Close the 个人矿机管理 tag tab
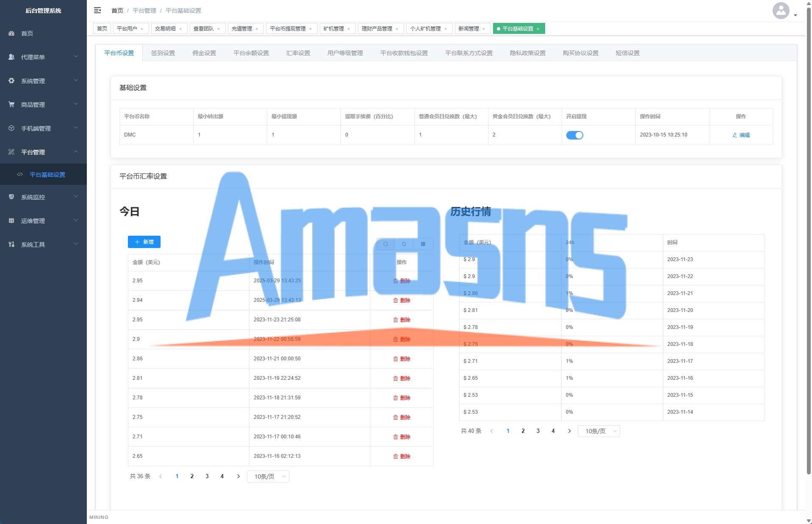Screen dimensions: 812x524 tap(446, 29)
